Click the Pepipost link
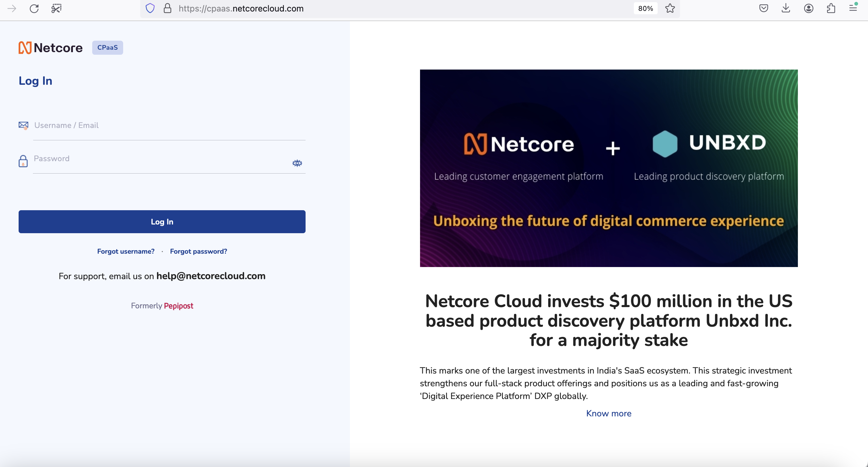This screenshot has width=868, height=467. coord(178,306)
